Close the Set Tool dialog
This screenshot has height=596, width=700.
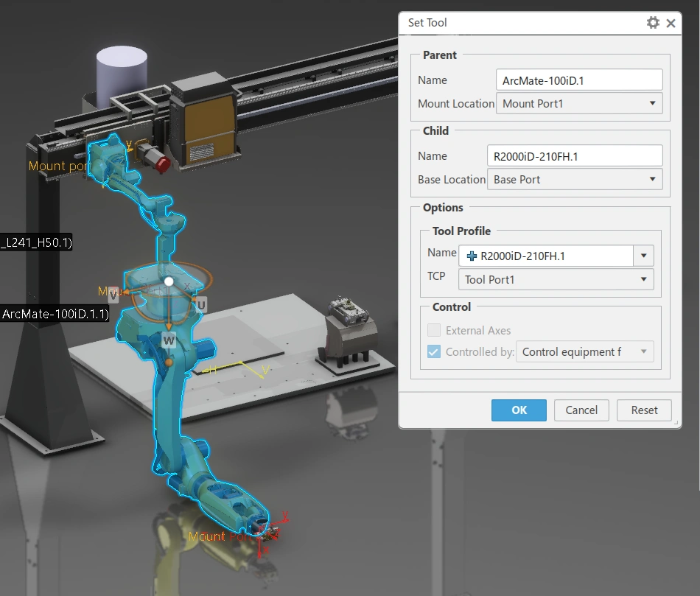[671, 24]
